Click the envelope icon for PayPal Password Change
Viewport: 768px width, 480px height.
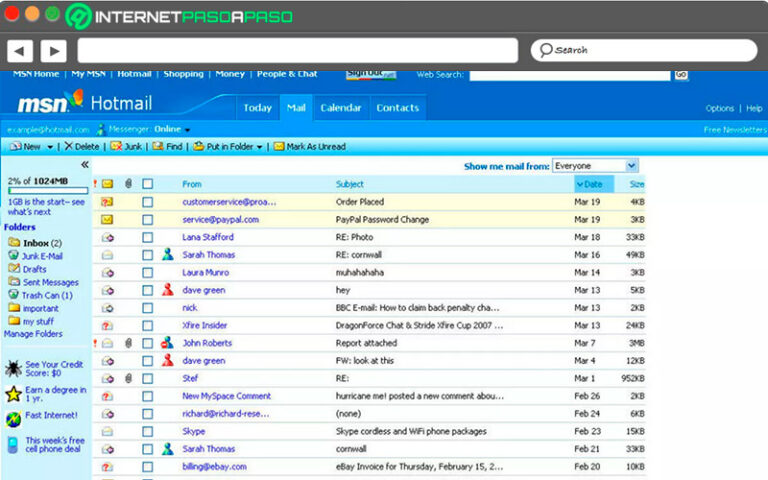click(x=107, y=219)
